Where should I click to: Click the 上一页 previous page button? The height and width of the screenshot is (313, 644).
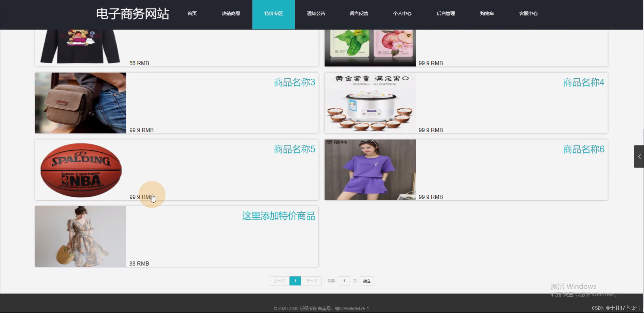click(x=279, y=281)
